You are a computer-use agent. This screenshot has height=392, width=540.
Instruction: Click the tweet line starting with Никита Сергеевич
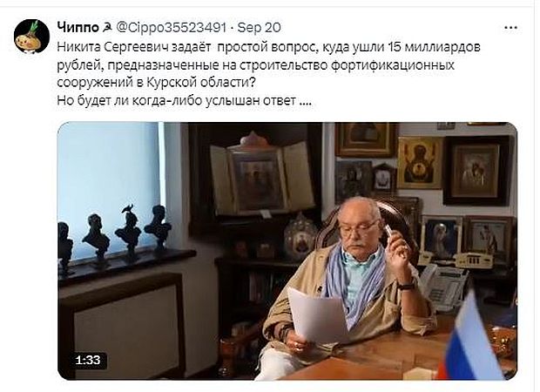point(268,47)
